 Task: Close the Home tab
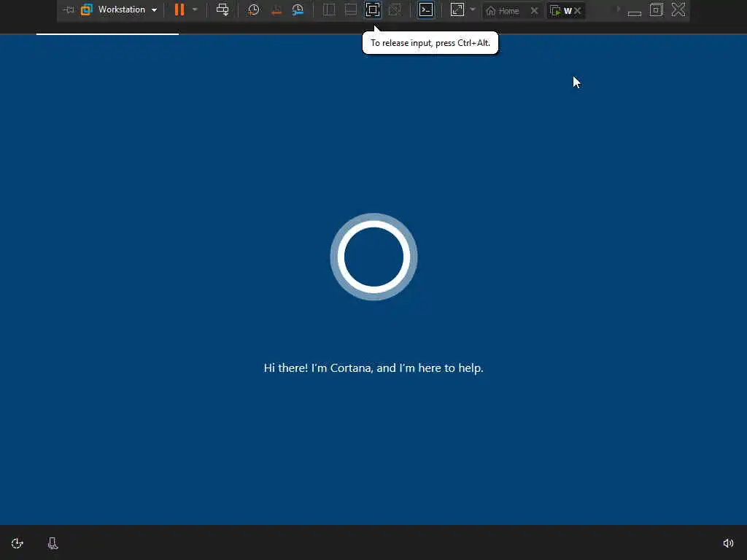pos(535,10)
